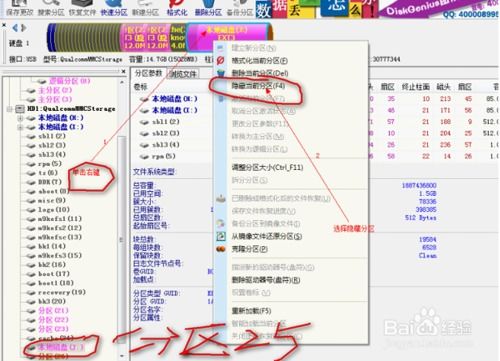
Task: Choose 隐藏当前分区(F4) from the context menu
Action: pos(258,86)
